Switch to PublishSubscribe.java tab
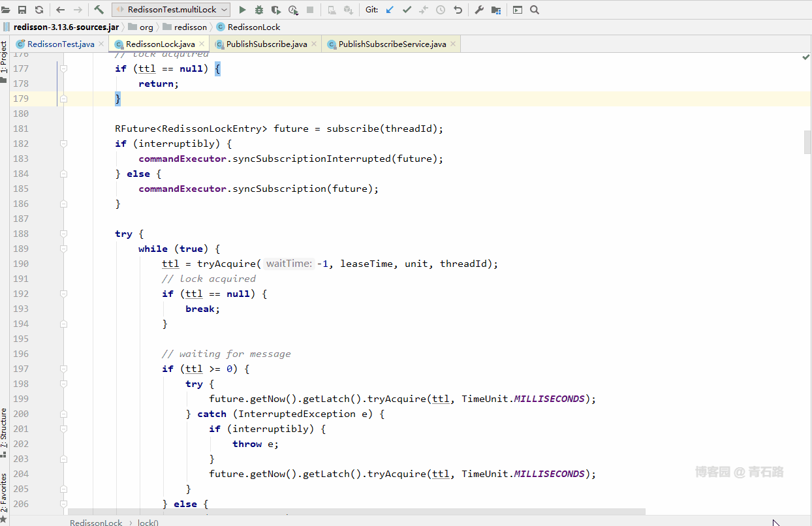The height and width of the screenshot is (526, 812). tap(266, 44)
